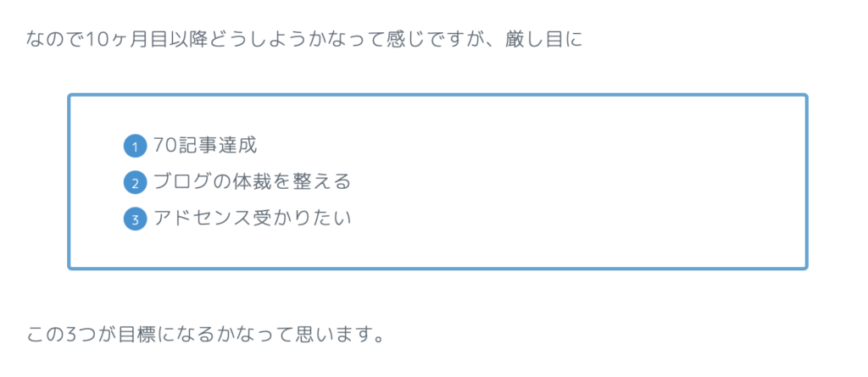Click "この3つが" starting the bottom sentence
868x377 pixels.
(x=75, y=334)
